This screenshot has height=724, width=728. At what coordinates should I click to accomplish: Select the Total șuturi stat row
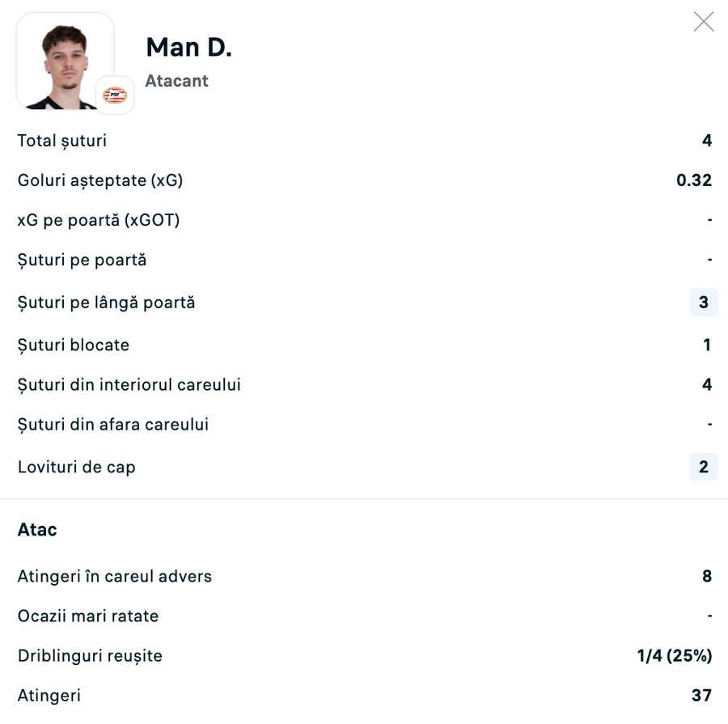tap(62, 140)
